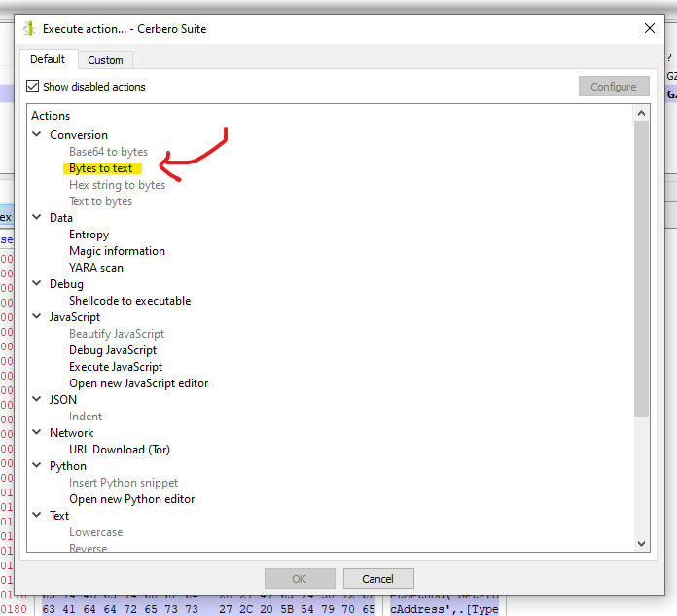Select Shellcode to executable action

click(x=129, y=301)
